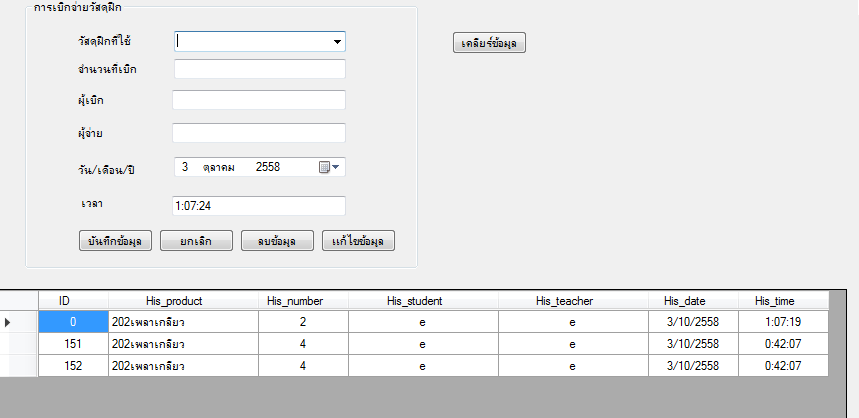This screenshot has height=418, width=859.
Task: Focus the ผู้จ่าย input field
Action: pos(259,133)
